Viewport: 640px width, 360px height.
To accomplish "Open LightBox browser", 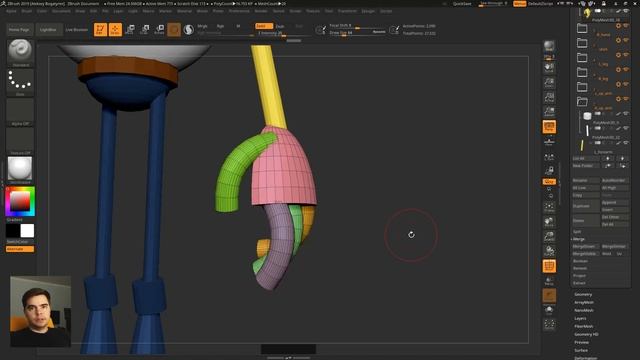I will tap(48, 29).
